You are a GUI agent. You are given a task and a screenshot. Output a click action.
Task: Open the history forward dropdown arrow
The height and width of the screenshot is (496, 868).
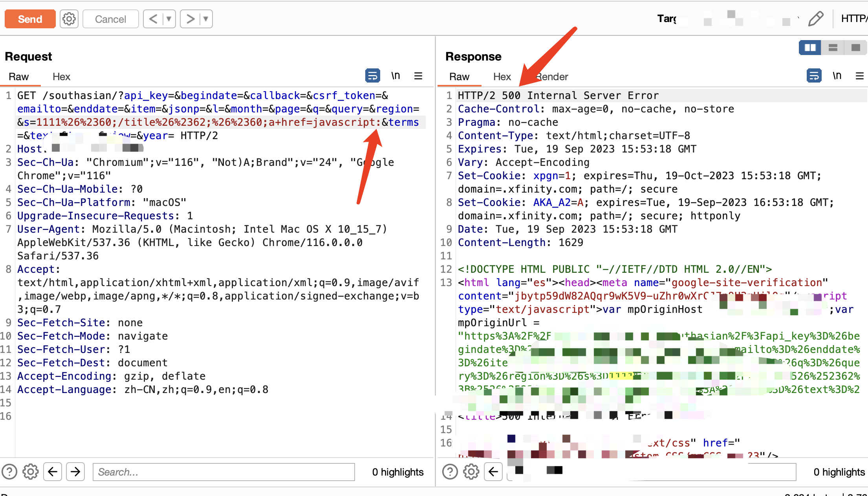[205, 19]
